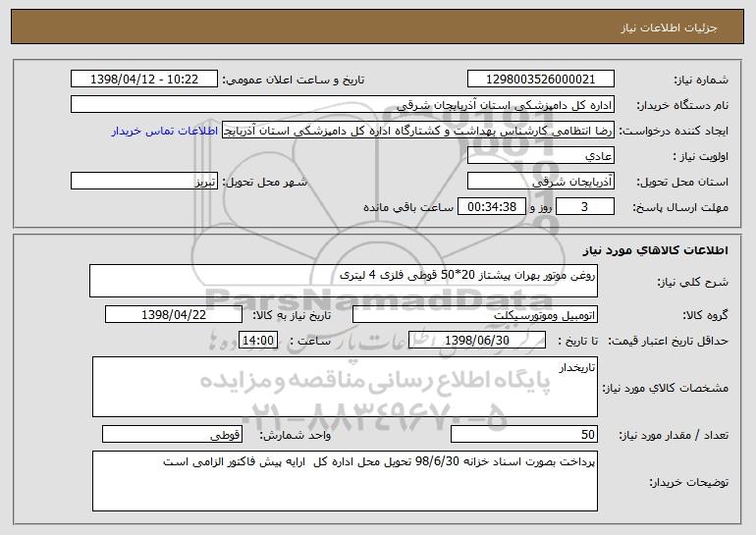The width and height of the screenshot is (756, 535).
Task: Click the label شرح کلی نیاز
Action: click(x=693, y=283)
